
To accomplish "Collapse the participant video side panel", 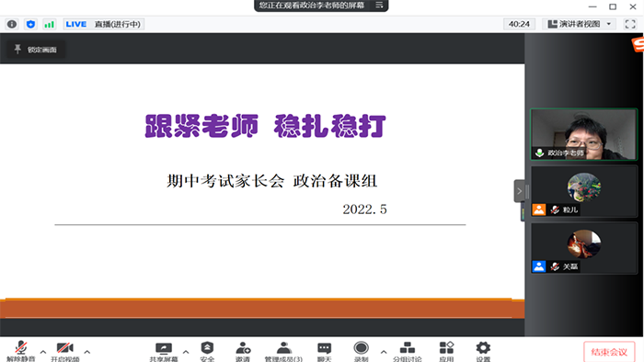I will click(519, 191).
